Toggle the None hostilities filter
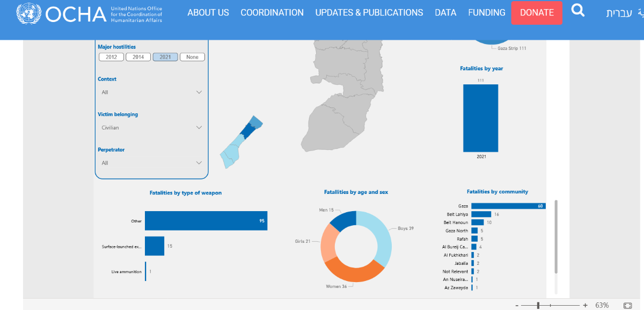The width and height of the screenshot is (644, 310). [x=192, y=57]
